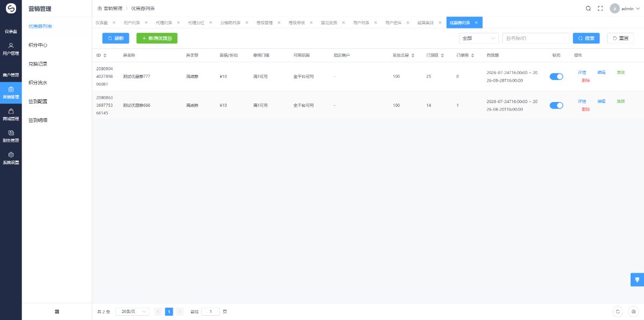Open 详情 for 测试优惠券777
This screenshot has width=644, height=320.
582,72
